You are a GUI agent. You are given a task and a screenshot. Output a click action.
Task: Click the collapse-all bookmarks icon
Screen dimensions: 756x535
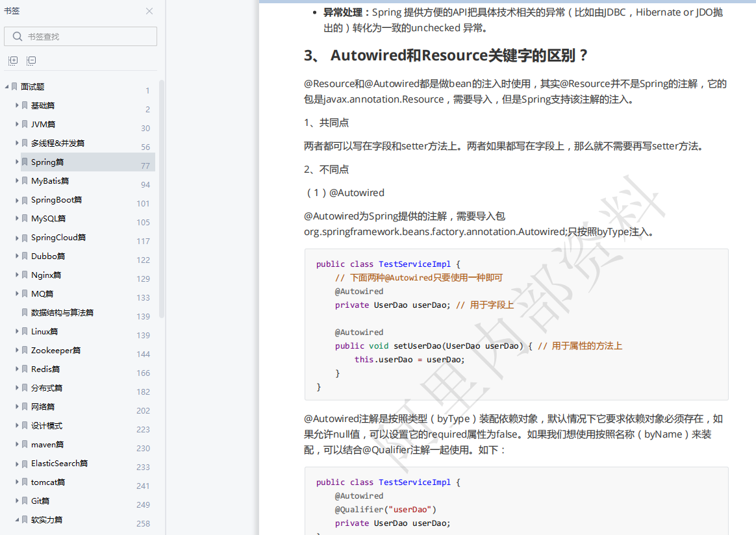click(31, 60)
